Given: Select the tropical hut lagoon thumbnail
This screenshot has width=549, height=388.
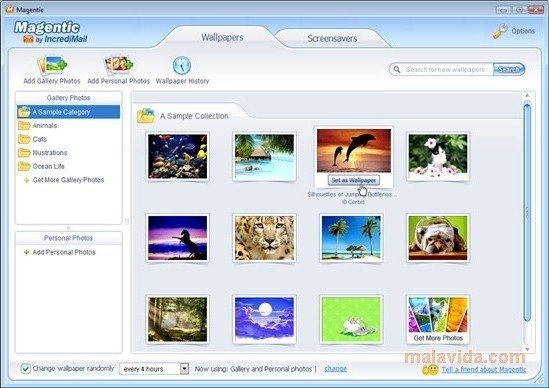Looking at the screenshot, I should (x=264, y=156).
